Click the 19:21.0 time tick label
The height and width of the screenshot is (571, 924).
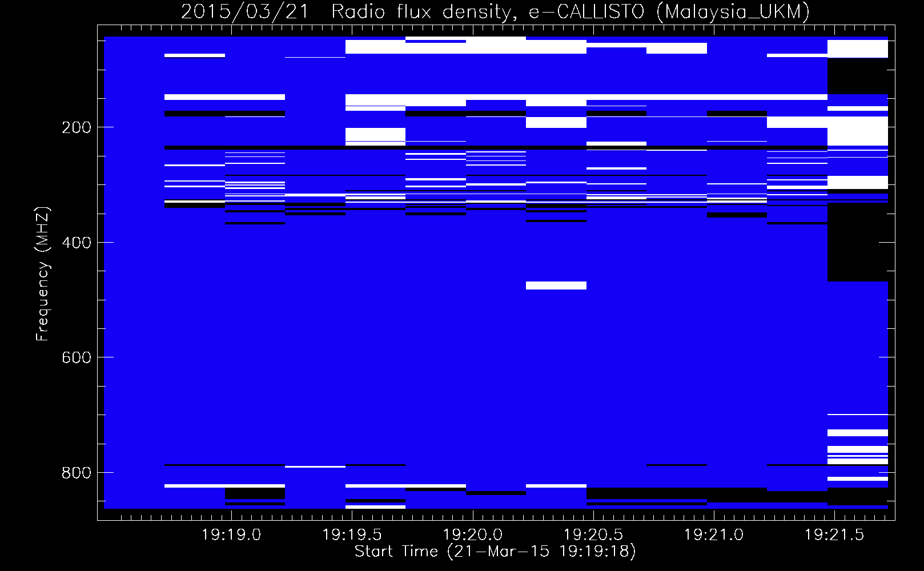[714, 535]
